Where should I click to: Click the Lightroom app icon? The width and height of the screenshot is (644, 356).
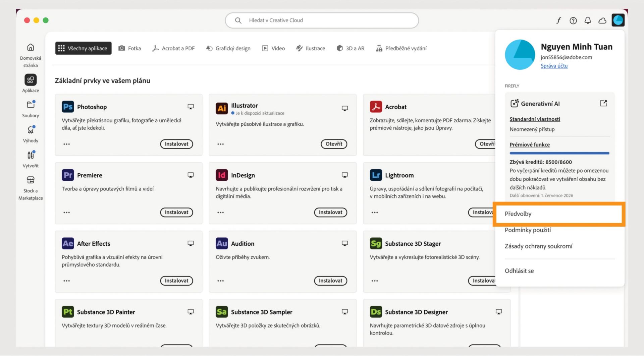(x=376, y=175)
